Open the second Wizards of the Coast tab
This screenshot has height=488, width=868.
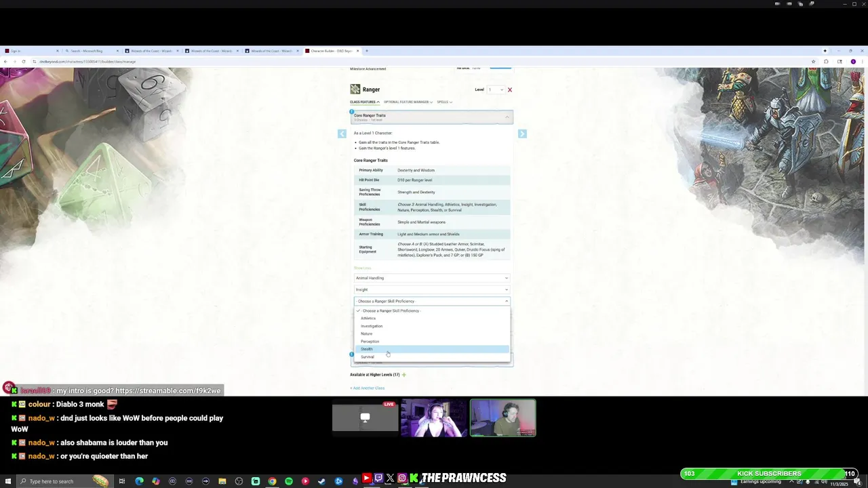(212, 51)
